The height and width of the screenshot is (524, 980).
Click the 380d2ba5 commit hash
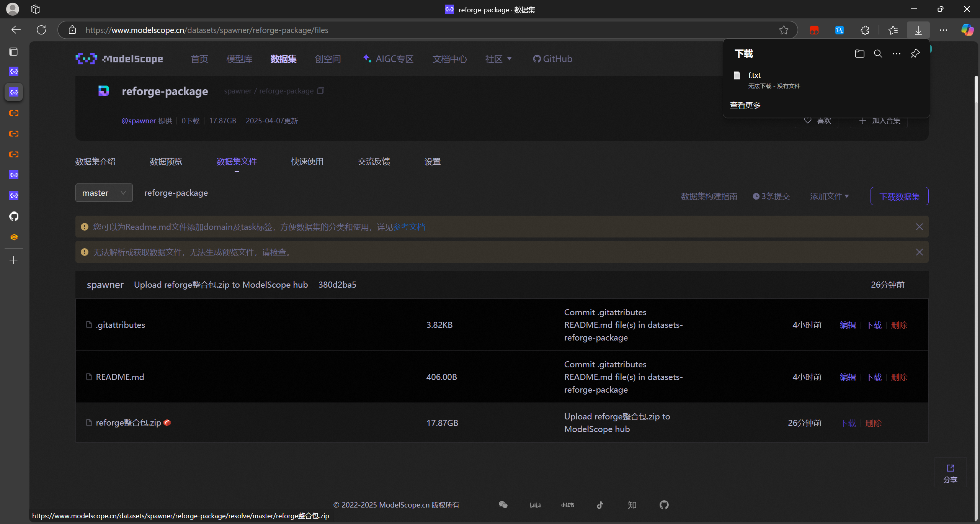[x=337, y=285]
